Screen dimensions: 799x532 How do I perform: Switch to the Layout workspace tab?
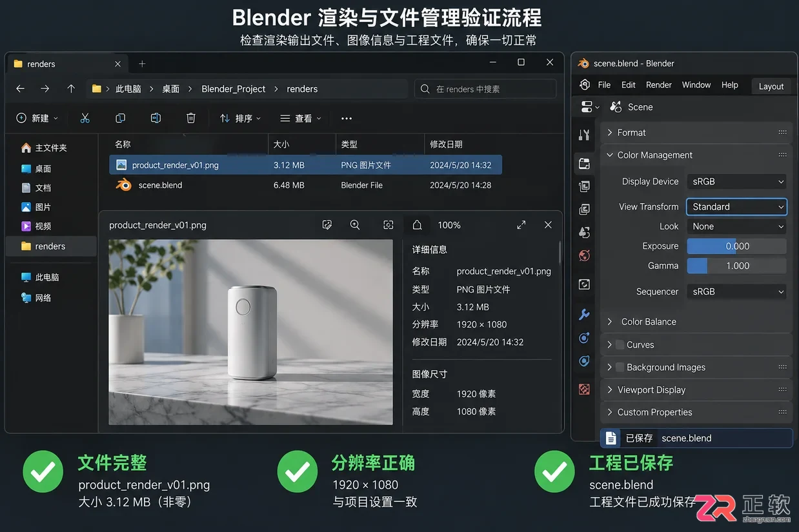click(x=771, y=86)
